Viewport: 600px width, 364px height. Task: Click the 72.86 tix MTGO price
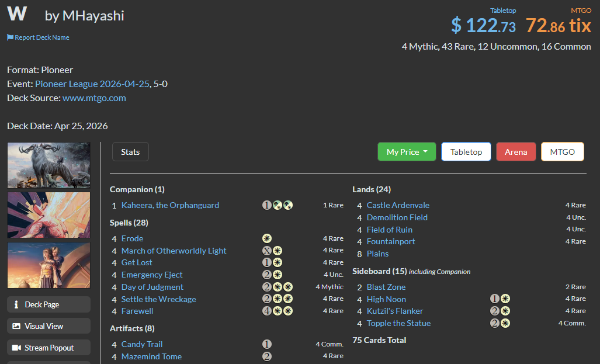point(559,25)
